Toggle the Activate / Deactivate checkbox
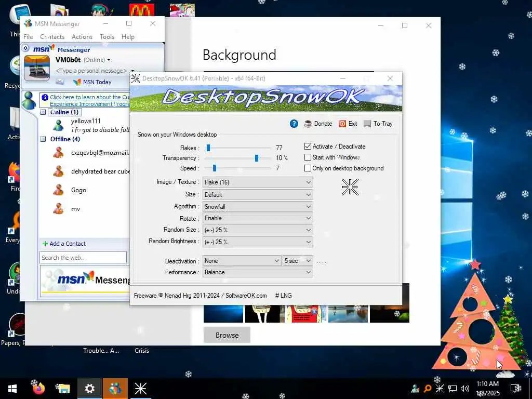Image resolution: width=532 pixels, height=399 pixels. point(308,146)
